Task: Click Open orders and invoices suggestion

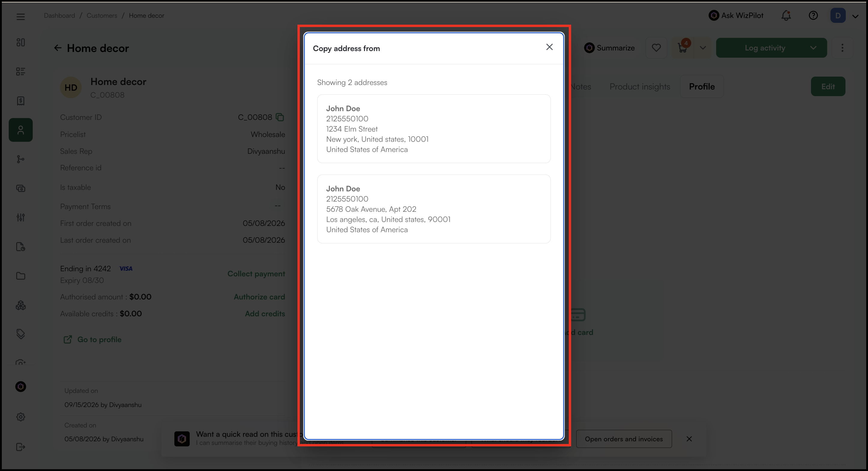Action: 624,439
